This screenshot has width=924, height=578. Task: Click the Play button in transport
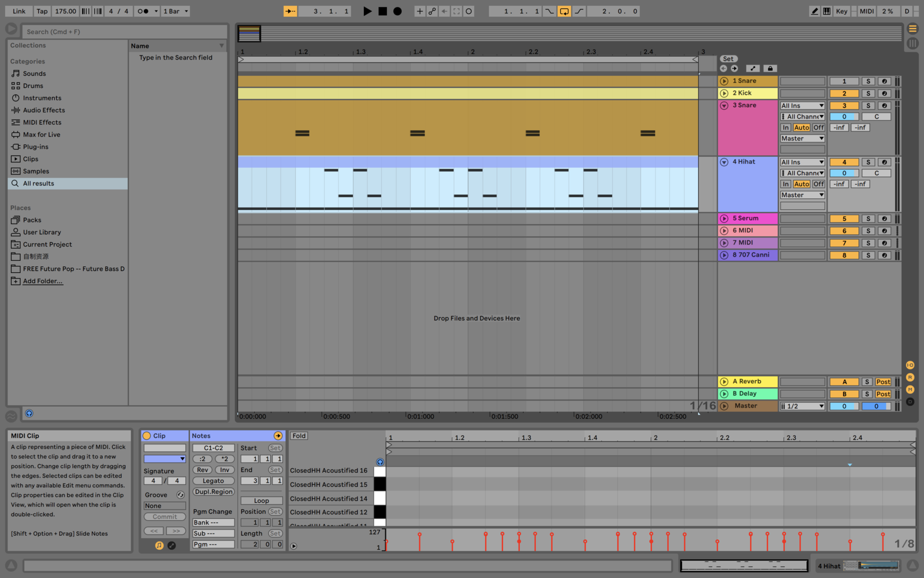(x=367, y=11)
